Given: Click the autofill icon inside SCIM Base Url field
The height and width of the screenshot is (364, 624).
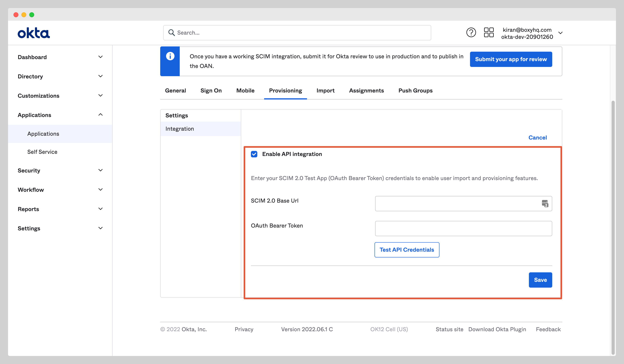Looking at the screenshot, I should coord(545,204).
